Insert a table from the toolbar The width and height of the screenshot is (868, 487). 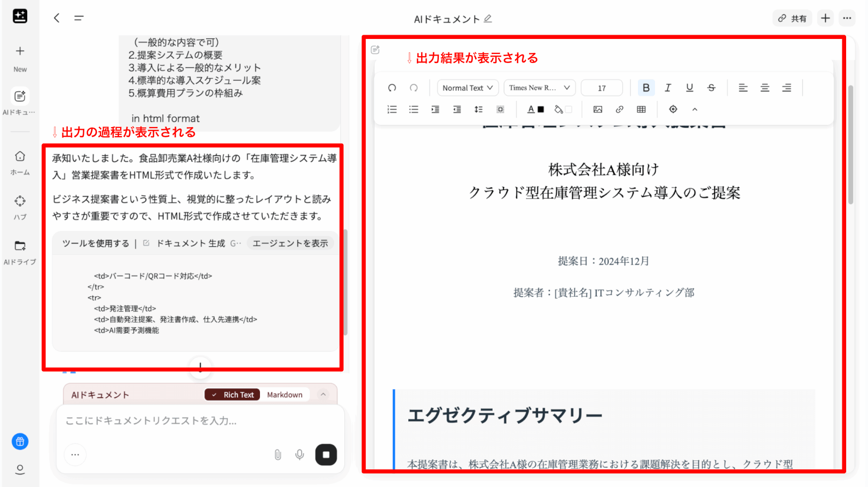coord(641,109)
